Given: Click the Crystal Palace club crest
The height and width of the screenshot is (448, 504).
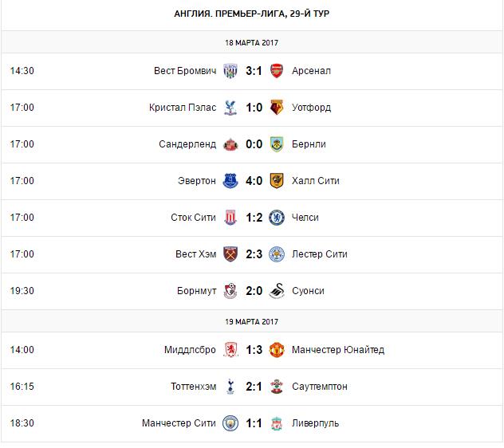Looking at the screenshot, I should 230,108.
